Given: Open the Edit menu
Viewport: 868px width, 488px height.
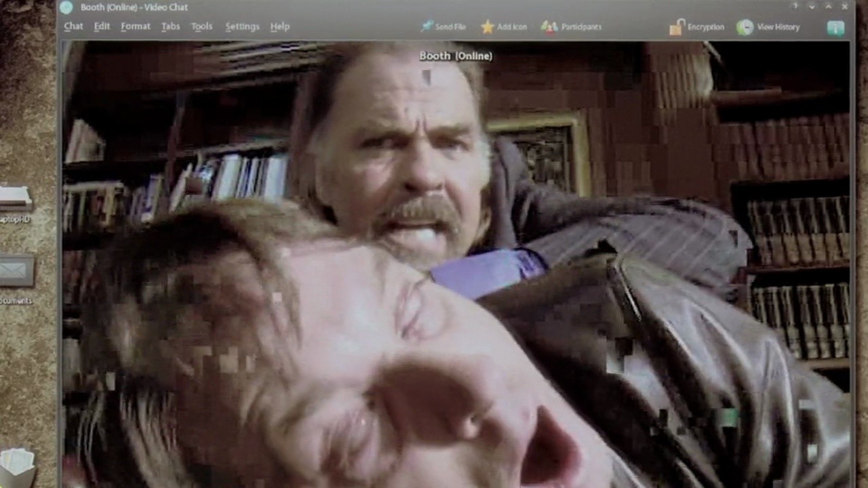Looking at the screenshot, I should tap(102, 26).
